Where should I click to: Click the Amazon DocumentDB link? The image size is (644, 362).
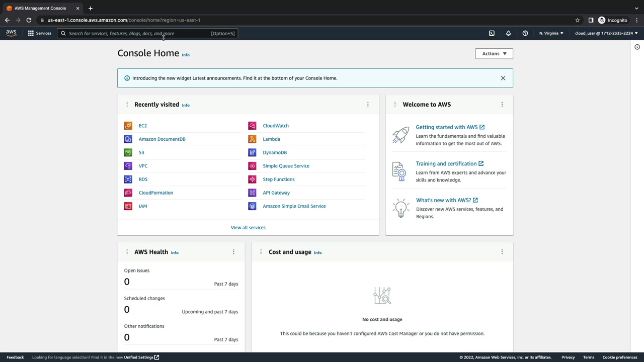(162, 139)
